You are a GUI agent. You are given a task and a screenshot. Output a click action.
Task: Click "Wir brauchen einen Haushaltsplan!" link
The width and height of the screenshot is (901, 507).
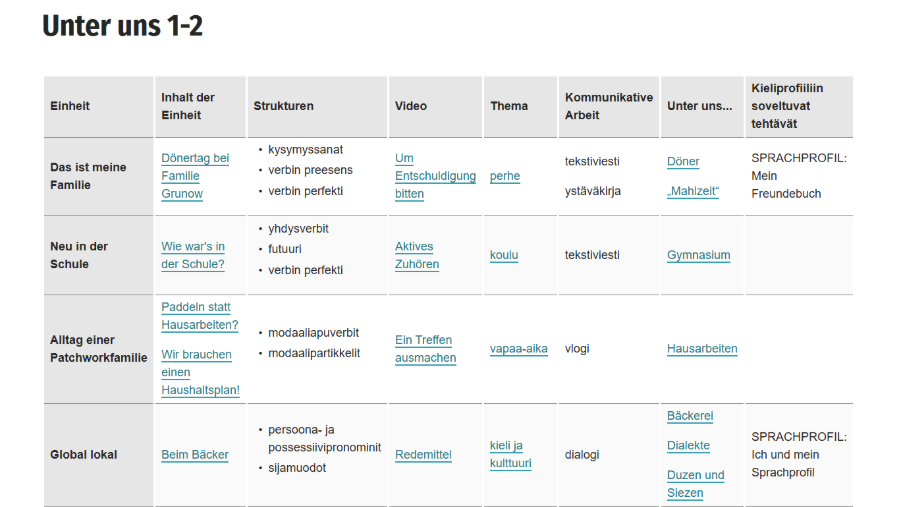pyautogui.click(x=200, y=372)
